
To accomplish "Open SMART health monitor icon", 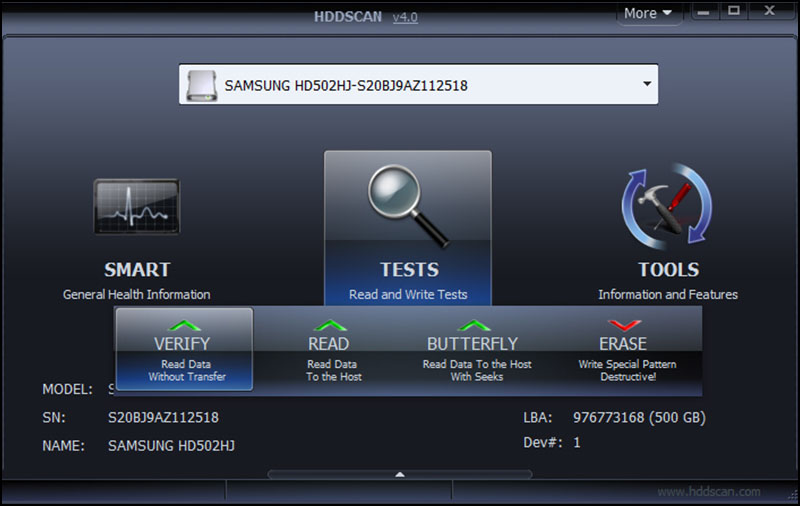I will [137, 207].
